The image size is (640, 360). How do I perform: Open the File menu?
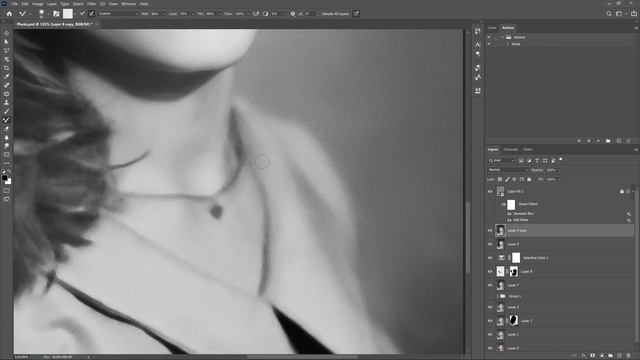tap(14, 4)
